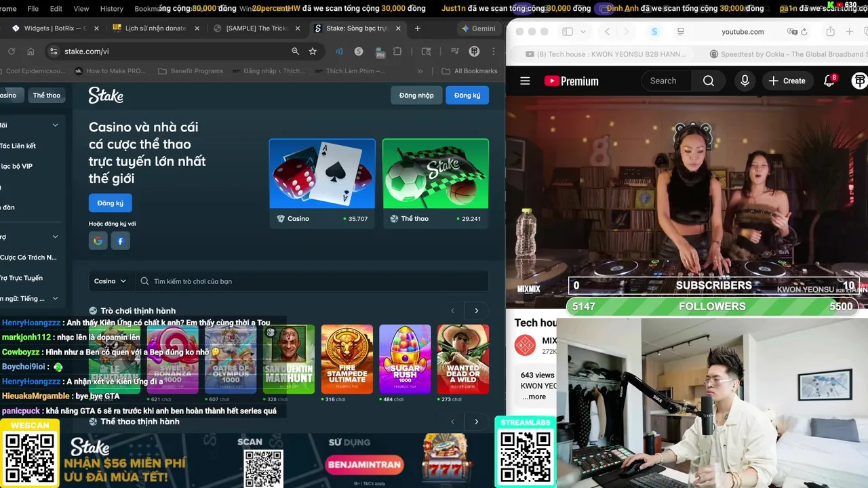The width and height of the screenshot is (868, 488).
Task: Open the MIXMIX channel avatar
Action: click(525, 345)
